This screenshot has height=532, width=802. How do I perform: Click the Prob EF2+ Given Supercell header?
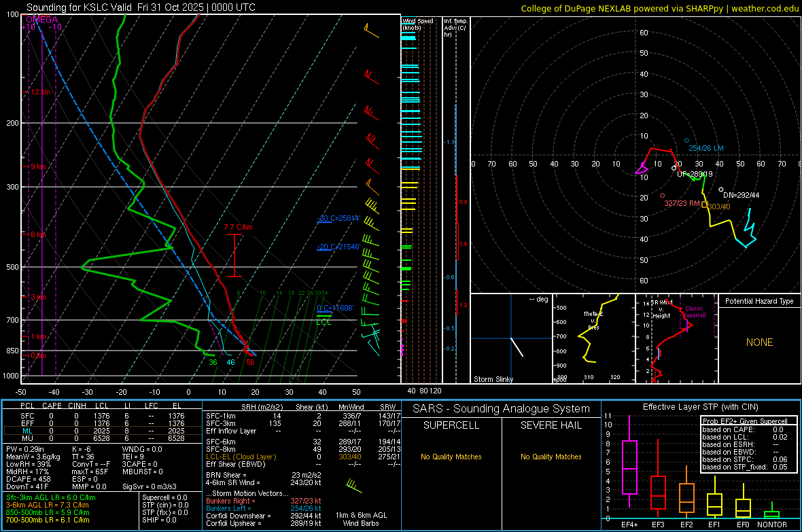tap(745, 421)
